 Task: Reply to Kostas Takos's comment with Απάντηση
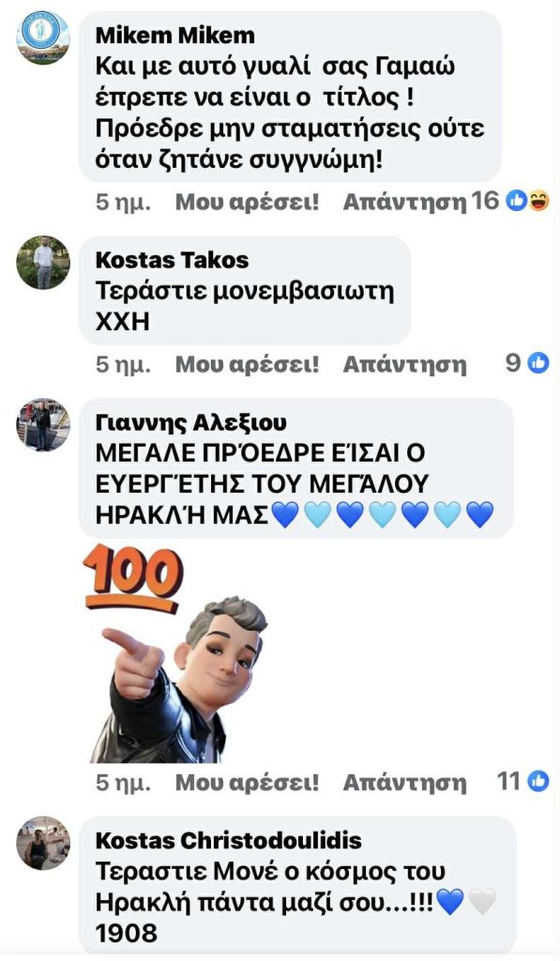click(x=404, y=364)
